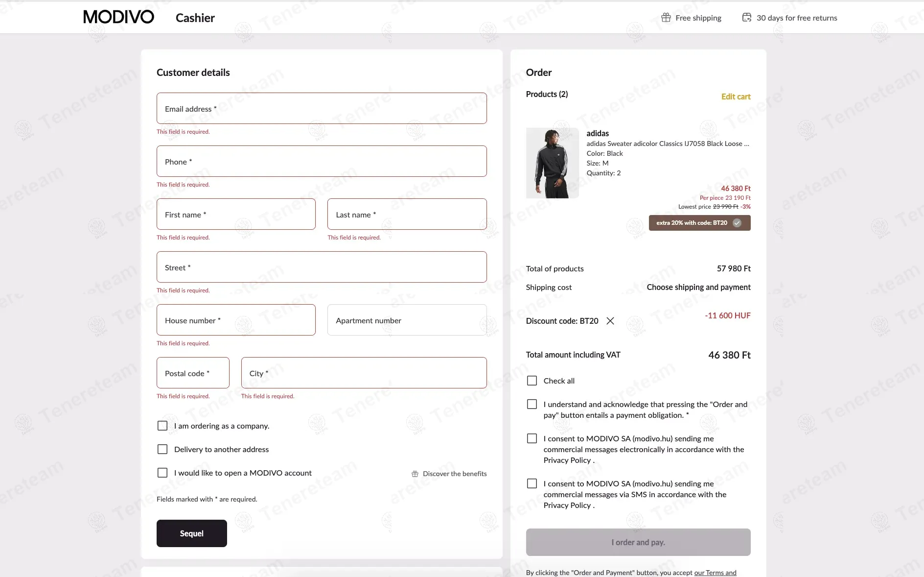This screenshot has width=924, height=577.
Task: Click the BT20 code checkmark icon
Action: pos(737,223)
